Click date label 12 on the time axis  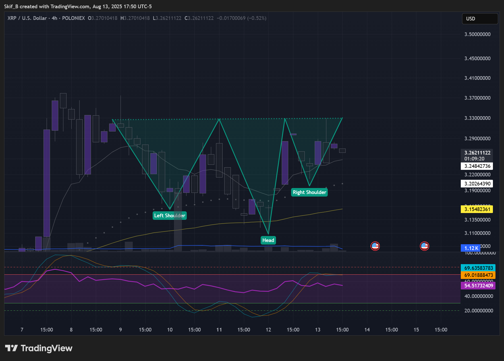(x=268, y=330)
